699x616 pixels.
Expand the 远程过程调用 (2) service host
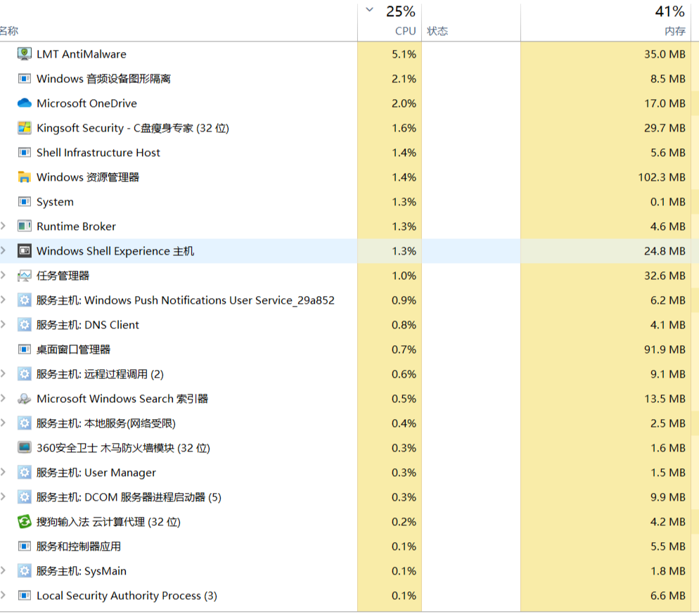coord(3,373)
